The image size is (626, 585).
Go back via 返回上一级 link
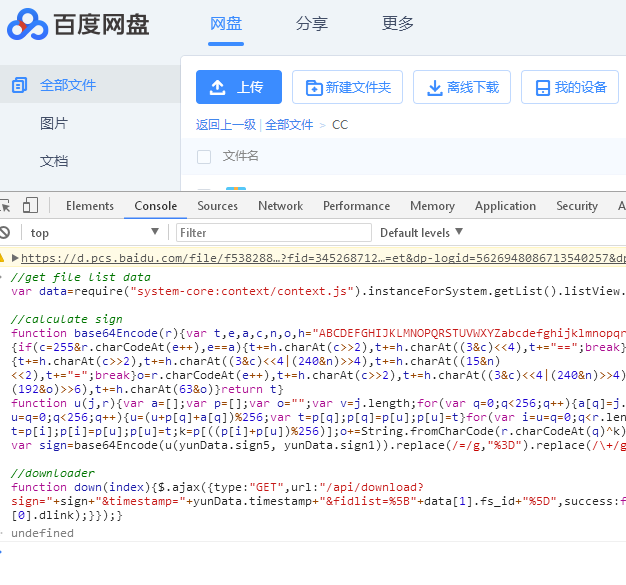click(226, 125)
